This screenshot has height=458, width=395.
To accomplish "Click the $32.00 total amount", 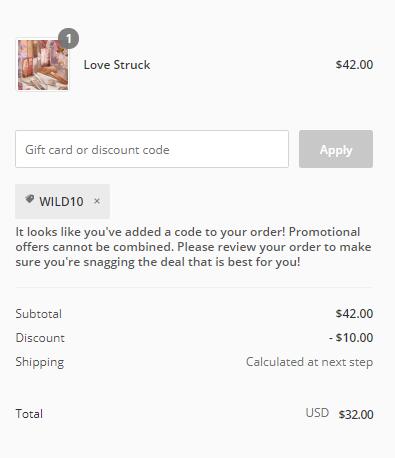I will 356,414.
